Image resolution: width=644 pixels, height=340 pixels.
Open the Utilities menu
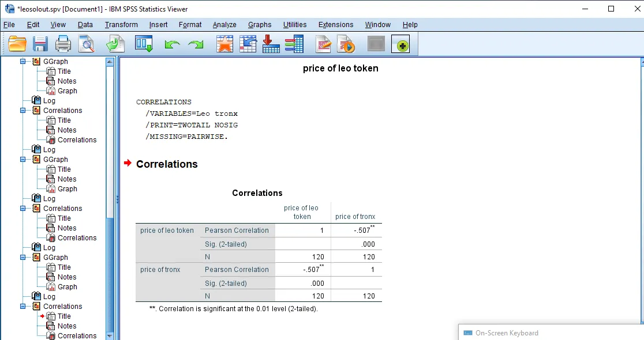(294, 25)
